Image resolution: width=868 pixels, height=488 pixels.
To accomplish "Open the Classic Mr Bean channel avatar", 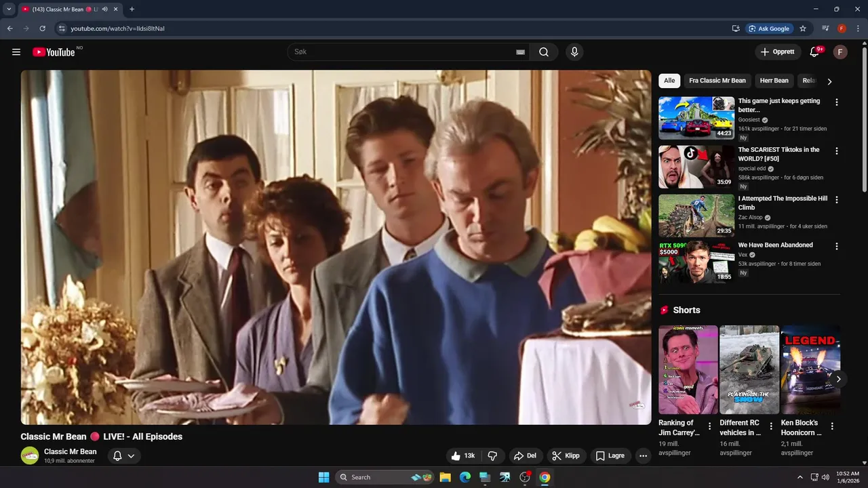I will coord(30,455).
